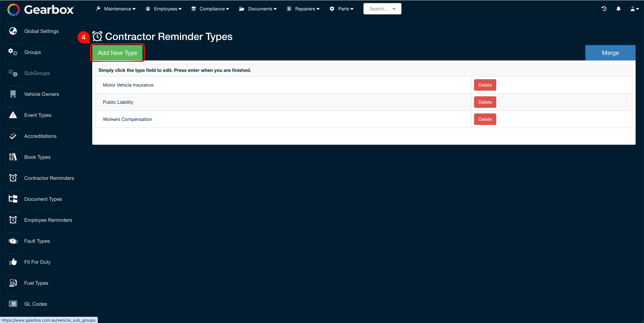Image resolution: width=644 pixels, height=323 pixels.
Task: Click the Book Types books icon
Action: pos(13,157)
